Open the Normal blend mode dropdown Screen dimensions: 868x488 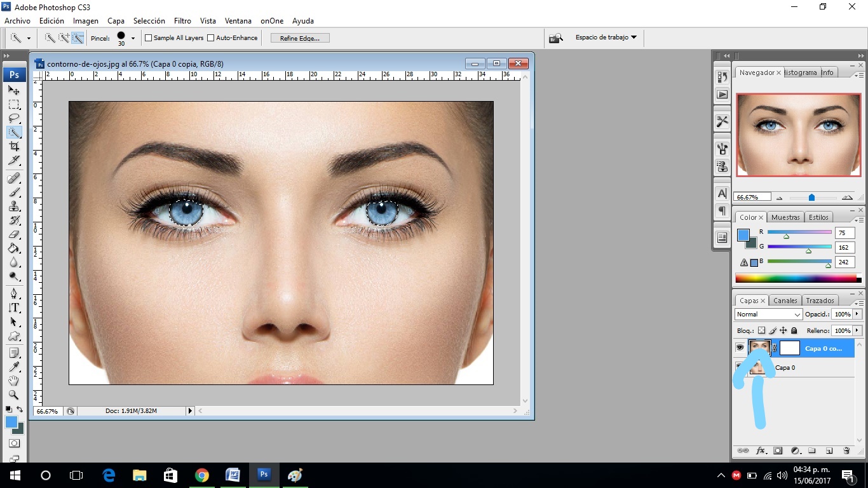point(769,315)
